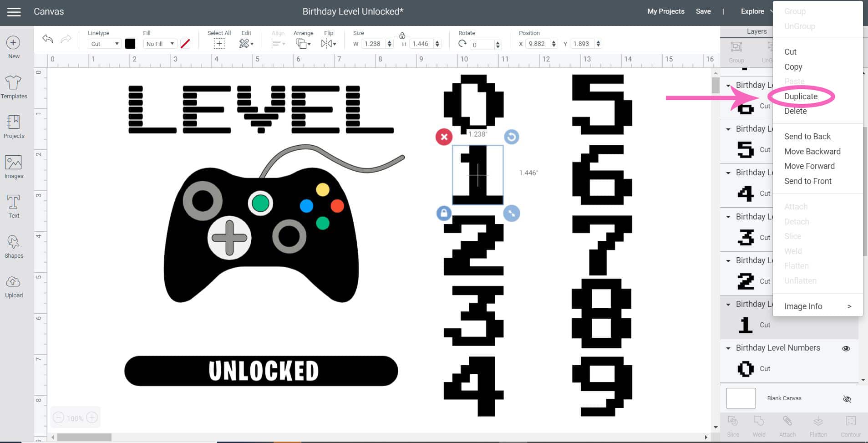Select the number 9 on canvas
The image size is (868, 443).
click(x=602, y=386)
